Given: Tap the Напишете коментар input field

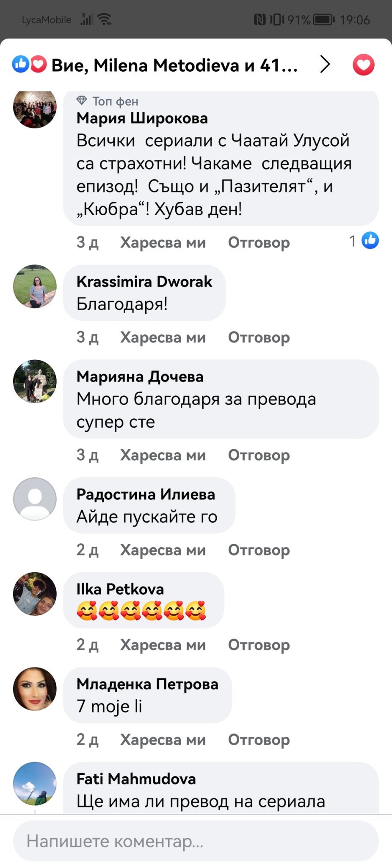Looking at the screenshot, I should coord(196,841).
